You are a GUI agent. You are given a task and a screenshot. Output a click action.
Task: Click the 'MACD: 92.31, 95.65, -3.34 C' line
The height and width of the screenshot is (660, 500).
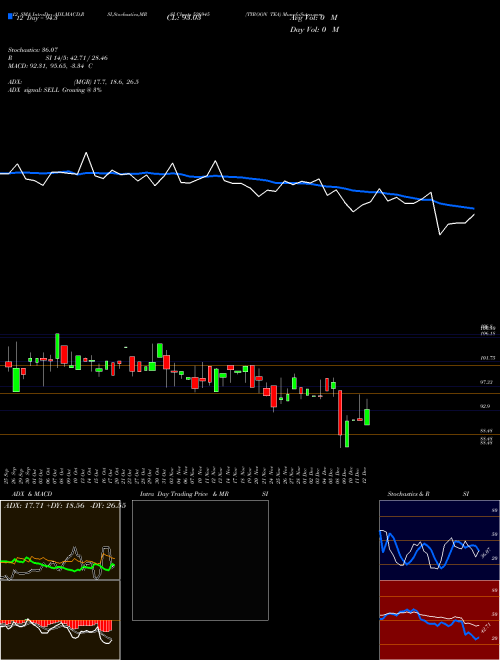tap(50, 66)
